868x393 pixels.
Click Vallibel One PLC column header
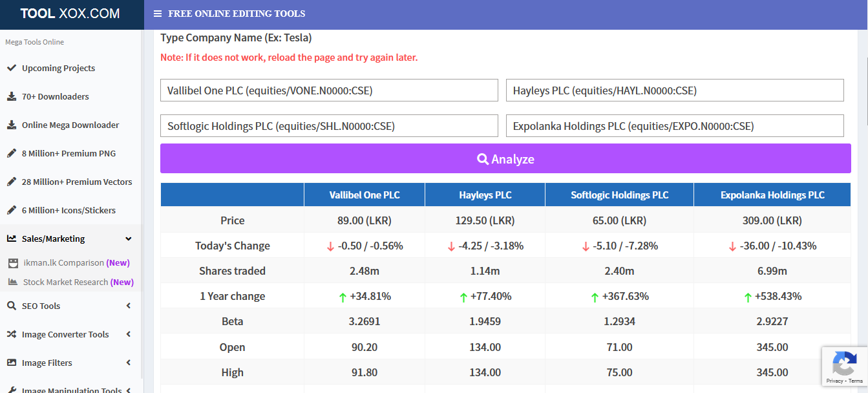[x=365, y=195]
